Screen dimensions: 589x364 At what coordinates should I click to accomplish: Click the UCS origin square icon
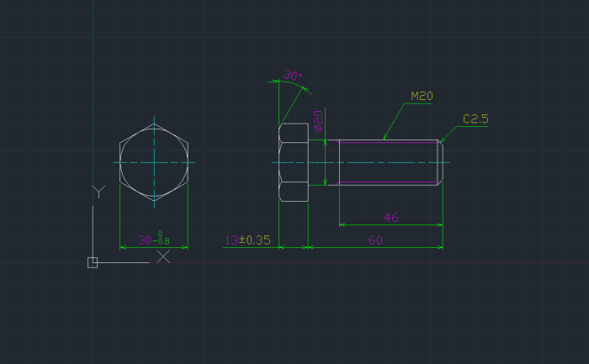[93, 262]
